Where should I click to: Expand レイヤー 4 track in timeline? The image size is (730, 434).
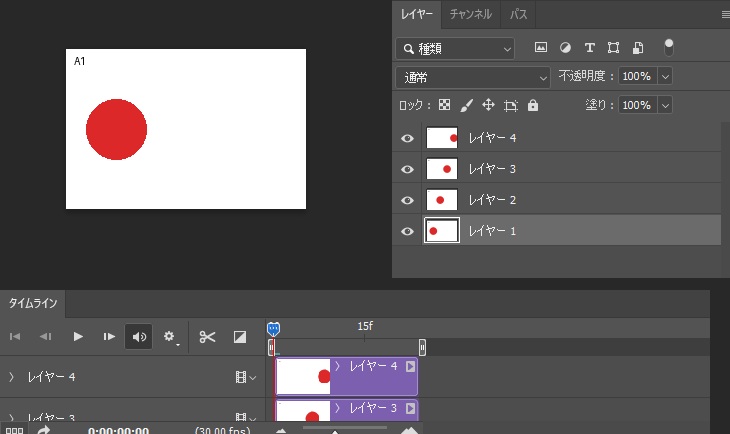(x=12, y=377)
